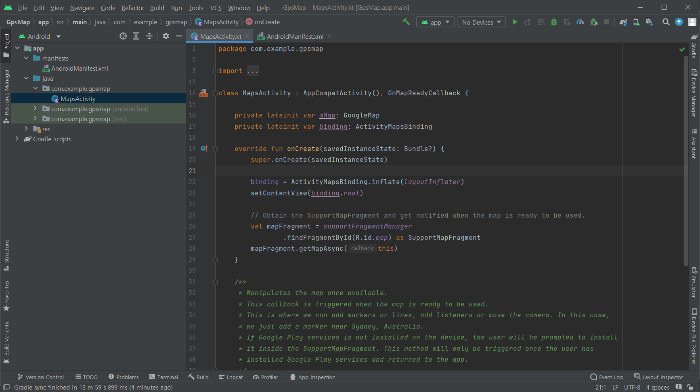Click the override gutter icon at line 19

(x=204, y=148)
